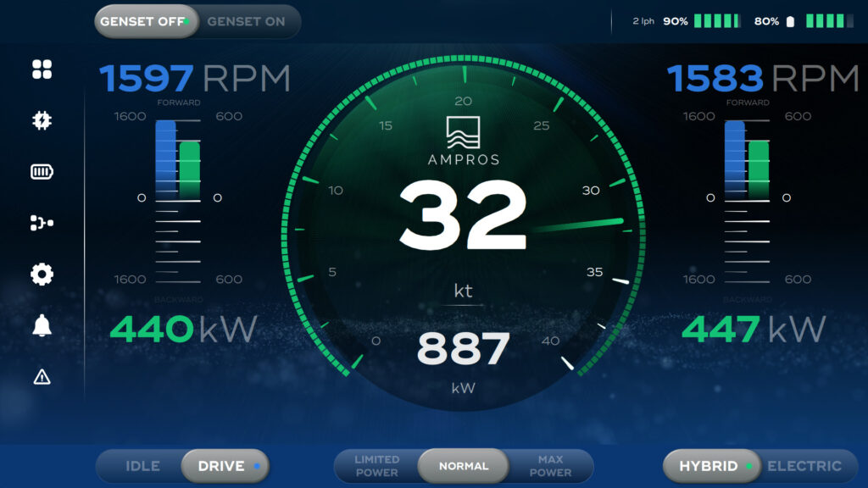Open the power flow diagram icon
The image size is (868, 488).
coord(42,223)
